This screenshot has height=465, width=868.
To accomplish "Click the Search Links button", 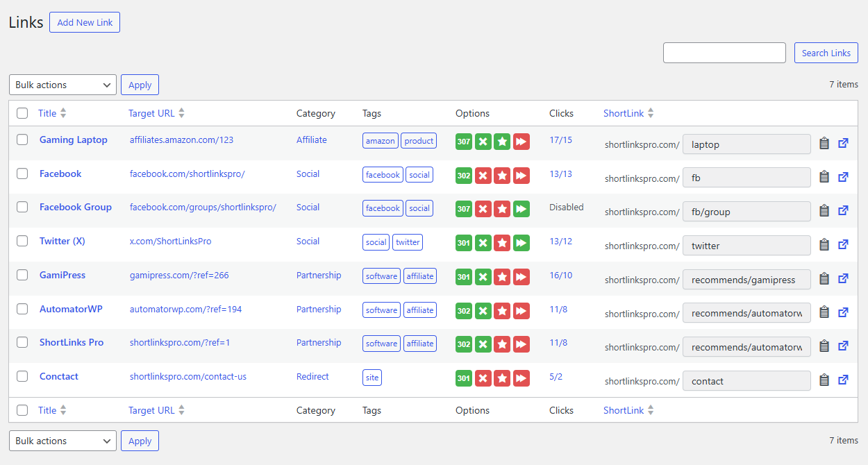I will coord(826,52).
